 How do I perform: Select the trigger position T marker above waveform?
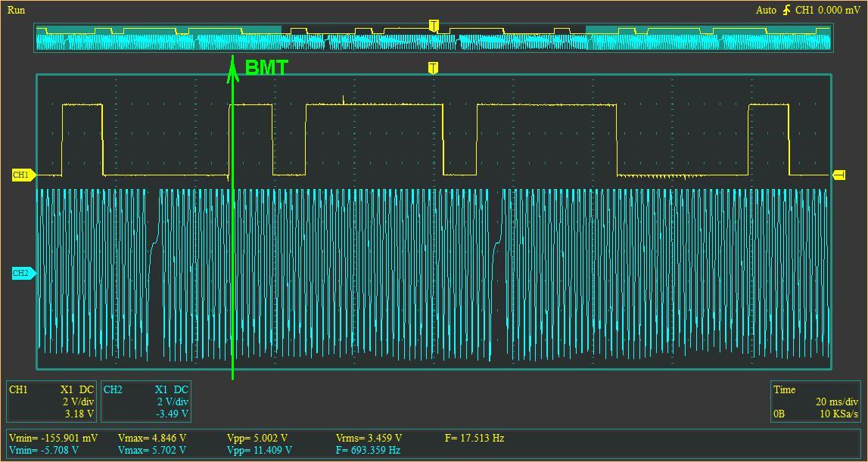tap(433, 68)
